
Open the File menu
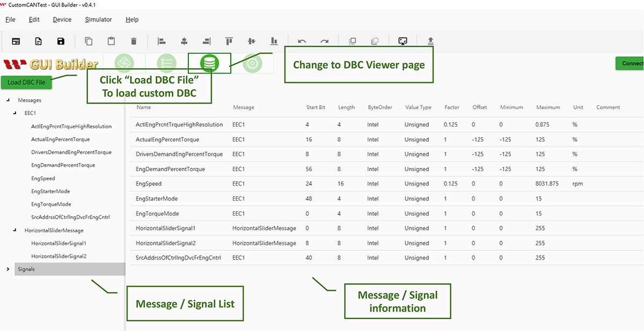(10, 20)
